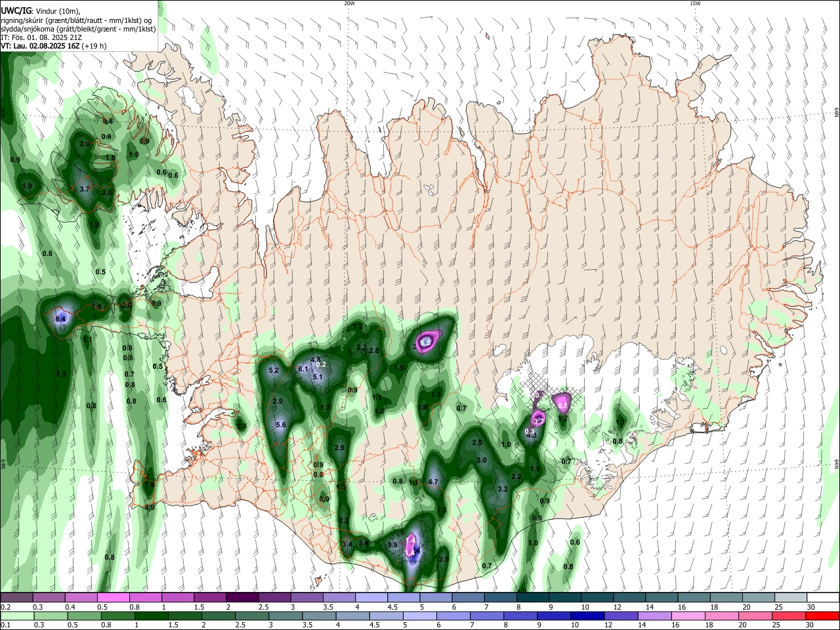This screenshot has width=840, height=630.
Task: Click the 3.0 precipitation label
Action: 482,461
